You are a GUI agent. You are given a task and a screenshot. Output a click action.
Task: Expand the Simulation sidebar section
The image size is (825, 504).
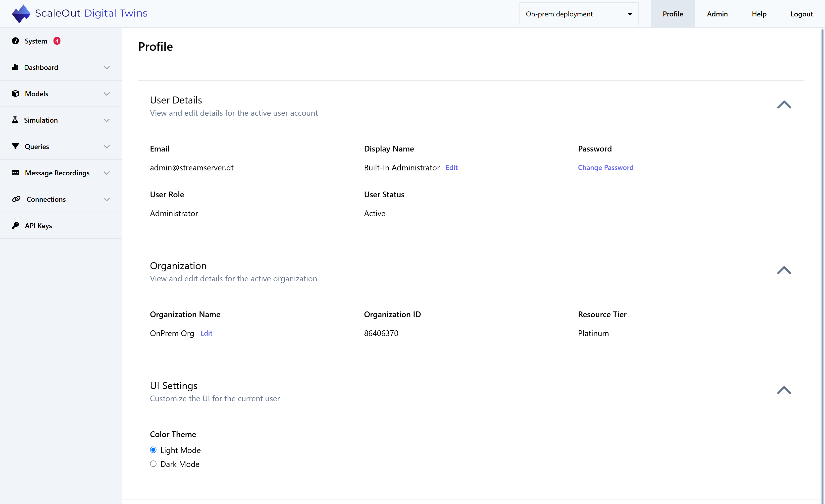106,120
